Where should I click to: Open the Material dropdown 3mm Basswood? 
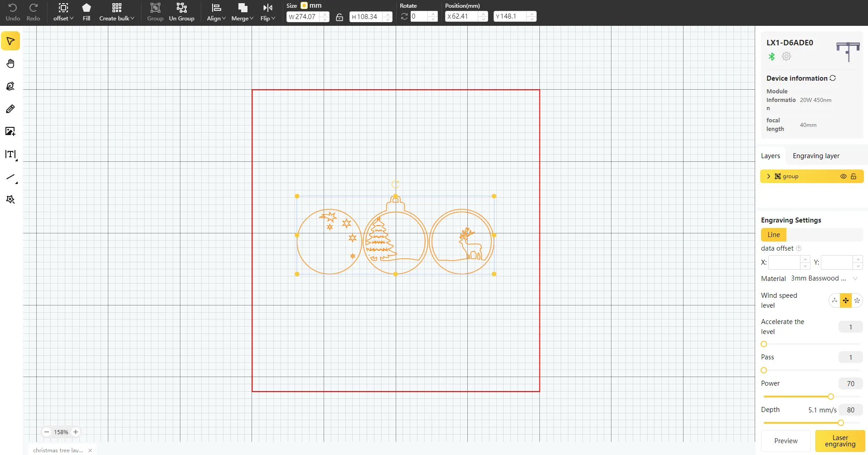[825, 278]
